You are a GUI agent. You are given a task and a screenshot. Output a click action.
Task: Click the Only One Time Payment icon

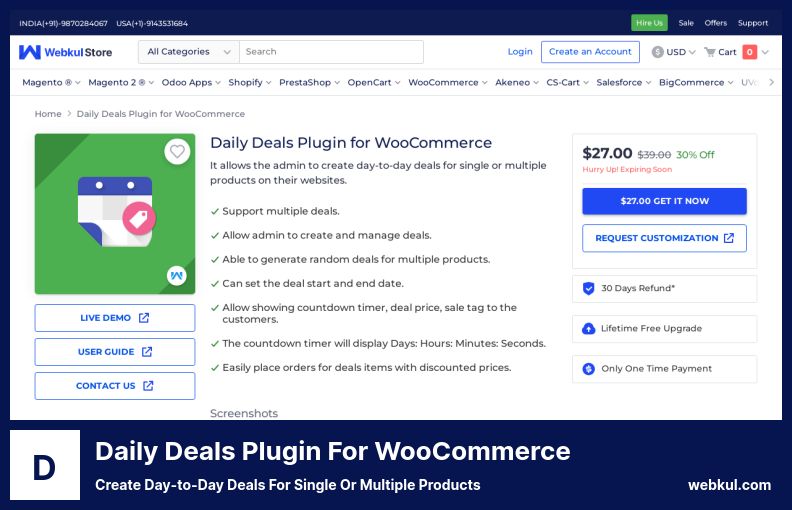[588, 369]
